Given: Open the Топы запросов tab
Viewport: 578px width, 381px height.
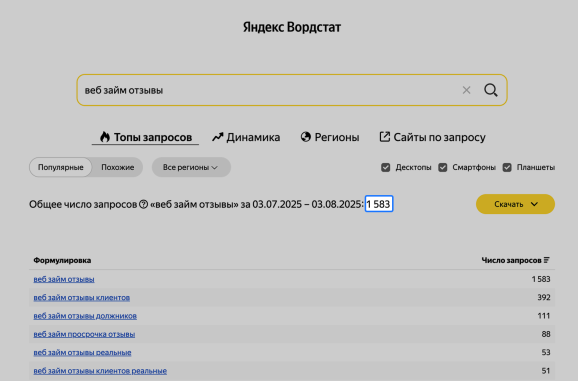Looking at the screenshot, I should pos(146,137).
